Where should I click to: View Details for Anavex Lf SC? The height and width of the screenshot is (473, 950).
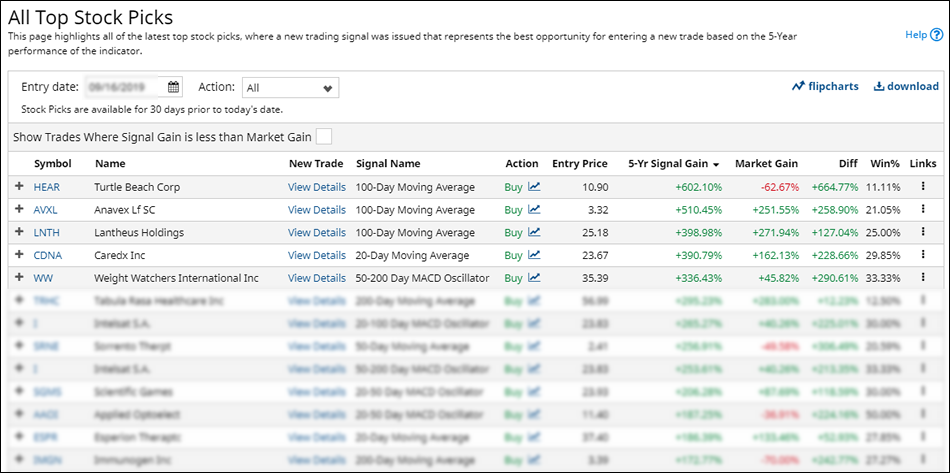[317, 210]
